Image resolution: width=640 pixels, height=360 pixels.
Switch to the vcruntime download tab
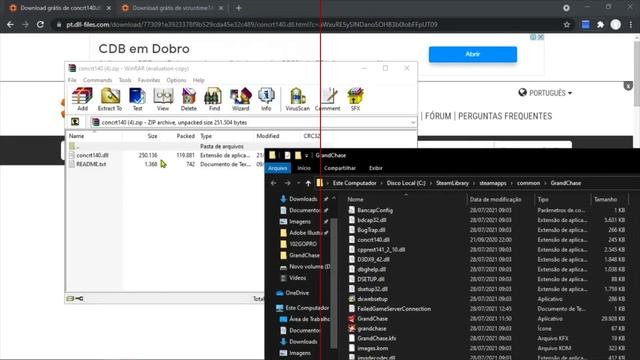pyautogui.click(x=172, y=8)
